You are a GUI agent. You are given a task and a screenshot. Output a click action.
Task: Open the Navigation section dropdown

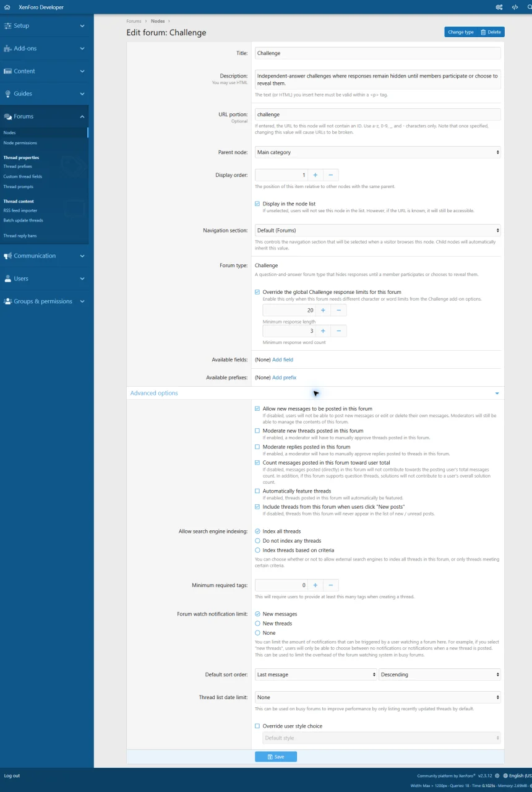[x=378, y=231]
